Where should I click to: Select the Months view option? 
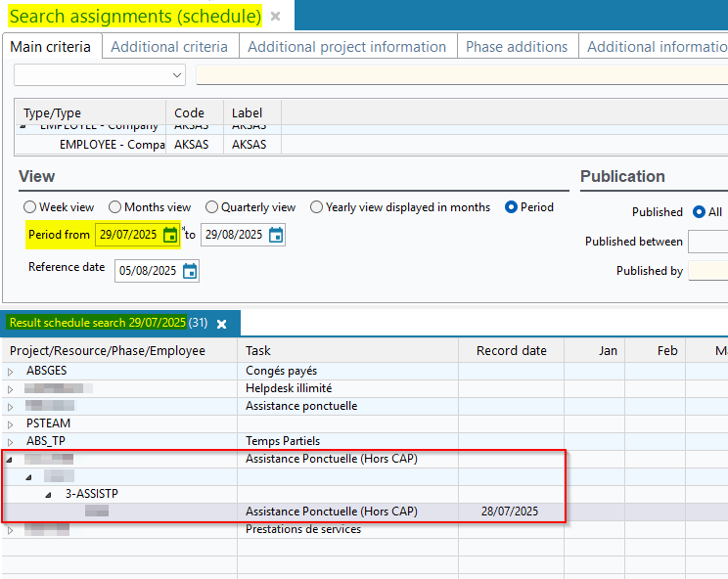tap(114, 207)
